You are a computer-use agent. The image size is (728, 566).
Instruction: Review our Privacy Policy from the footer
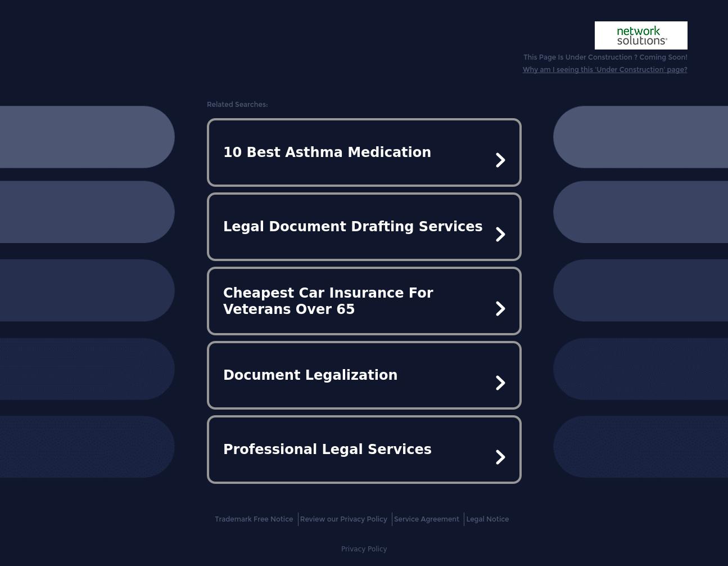click(343, 519)
